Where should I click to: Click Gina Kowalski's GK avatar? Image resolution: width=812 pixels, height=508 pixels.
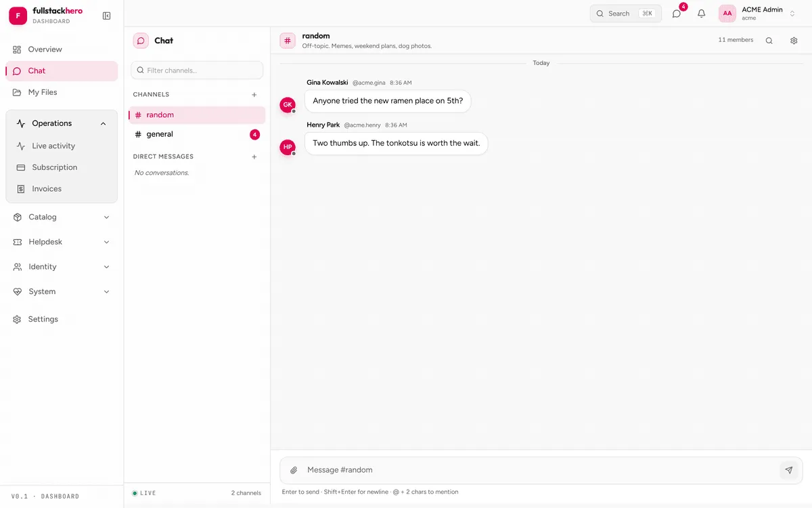(288, 105)
